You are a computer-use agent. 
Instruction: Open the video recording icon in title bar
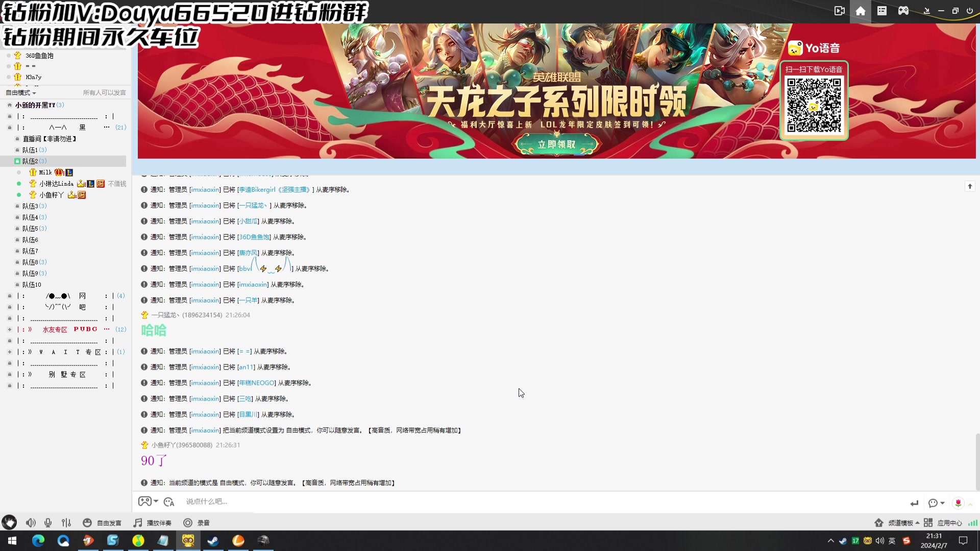click(x=839, y=11)
